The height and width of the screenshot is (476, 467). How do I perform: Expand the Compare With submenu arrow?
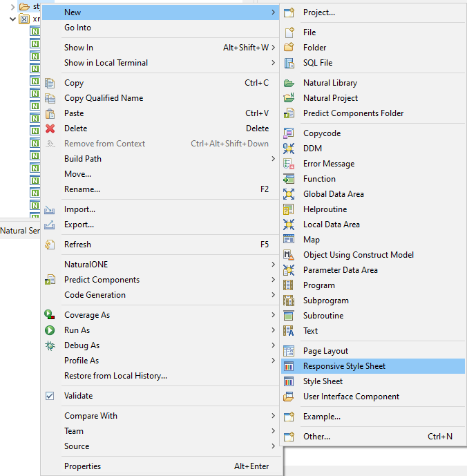coord(274,416)
